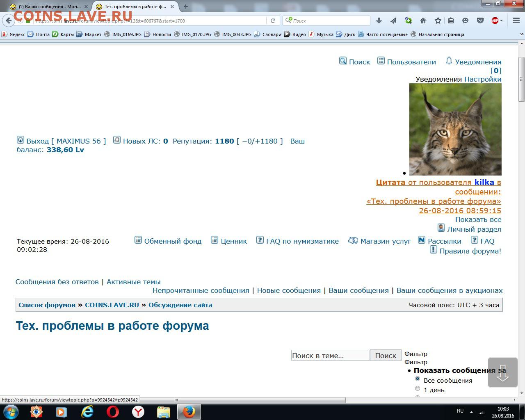This screenshot has width=525, height=420.
Task: Show bookmarks list icon in toolbar
Action: (x=451, y=21)
